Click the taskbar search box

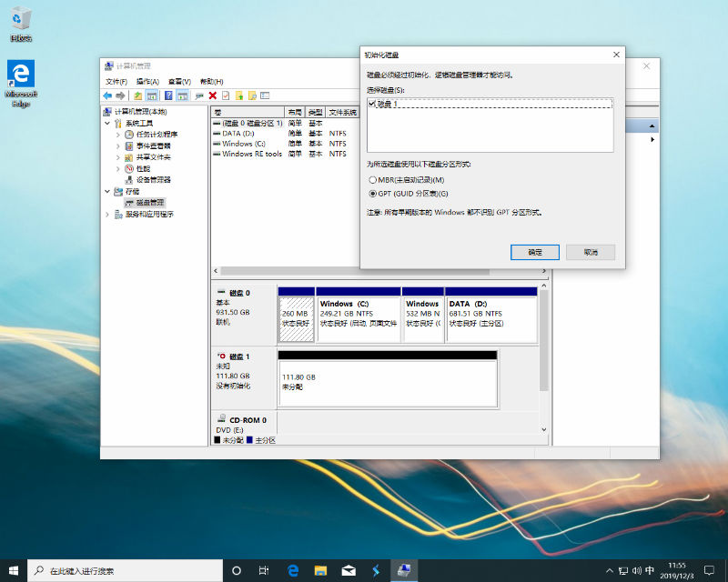pyautogui.click(x=126, y=570)
